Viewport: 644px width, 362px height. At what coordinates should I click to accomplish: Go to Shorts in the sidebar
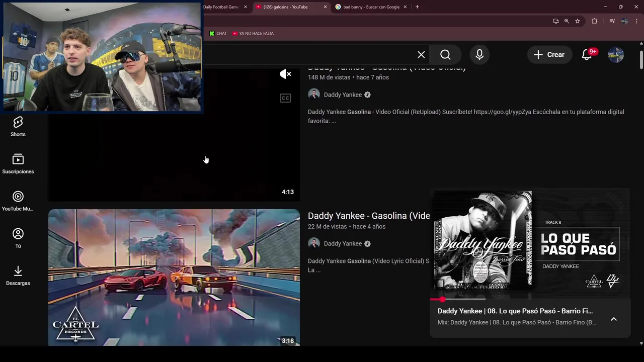[x=18, y=126]
